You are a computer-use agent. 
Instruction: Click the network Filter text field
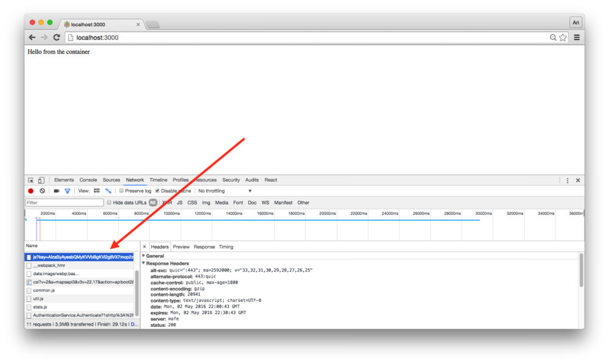[65, 203]
